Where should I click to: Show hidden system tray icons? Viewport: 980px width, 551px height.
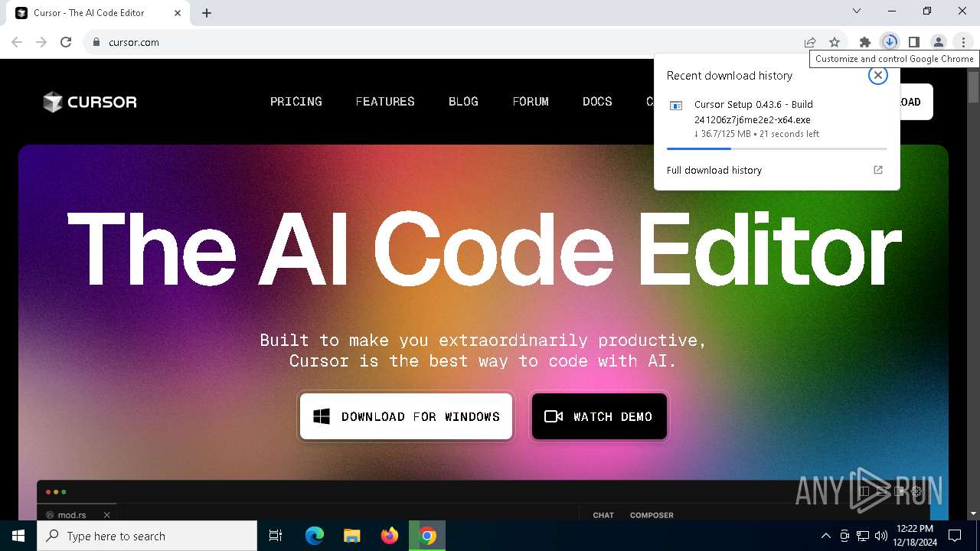(825, 536)
